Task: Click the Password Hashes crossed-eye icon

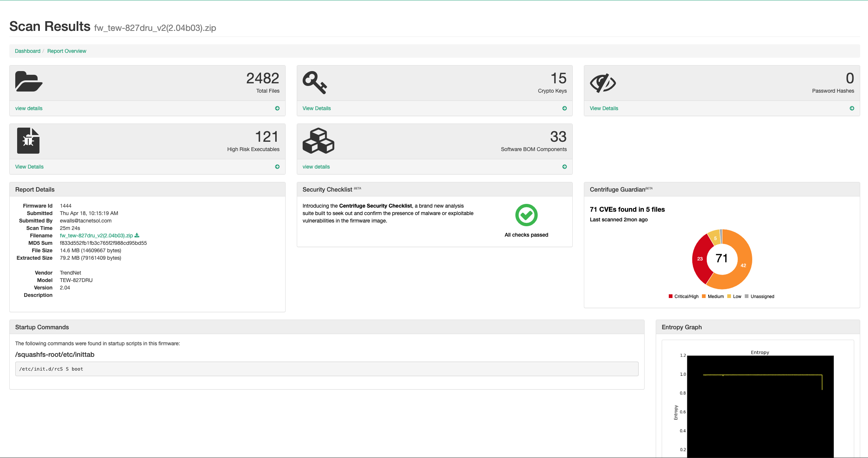Action: point(603,83)
